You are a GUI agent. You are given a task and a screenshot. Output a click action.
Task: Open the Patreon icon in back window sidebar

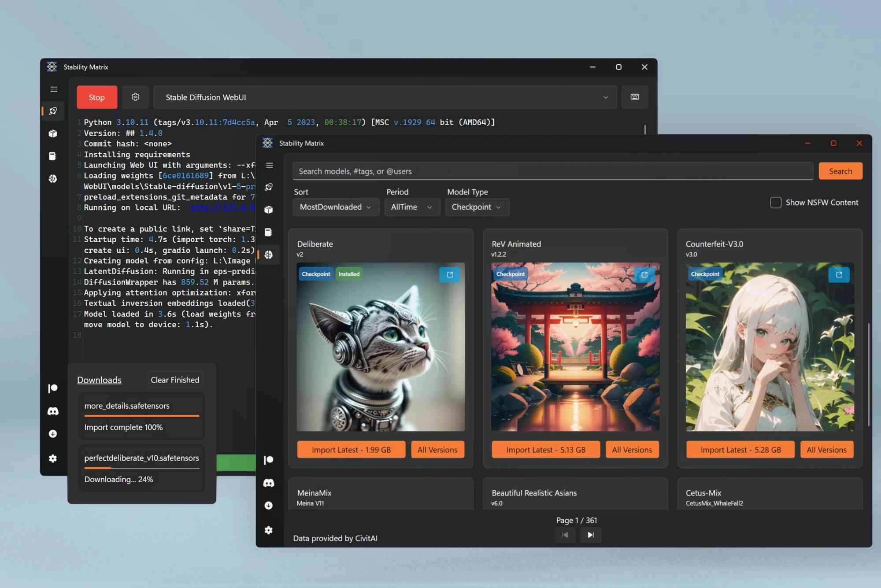[53, 388]
